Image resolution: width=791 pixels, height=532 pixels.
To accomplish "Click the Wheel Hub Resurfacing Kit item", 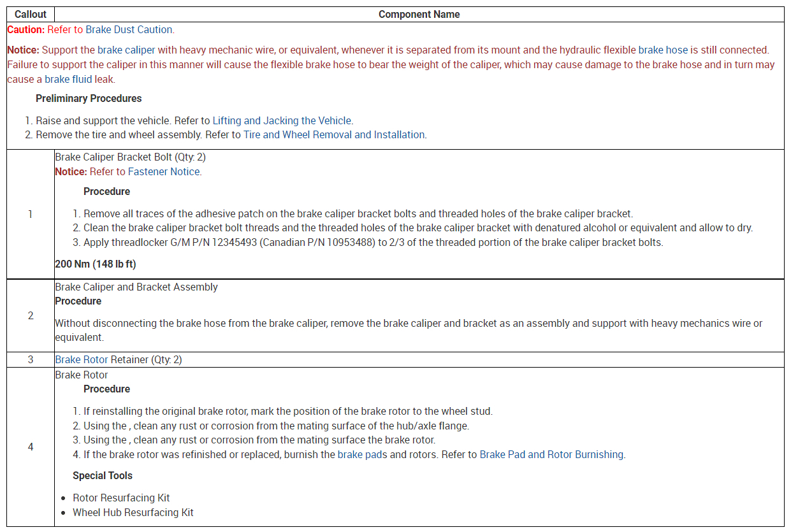I will (x=133, y=512).
